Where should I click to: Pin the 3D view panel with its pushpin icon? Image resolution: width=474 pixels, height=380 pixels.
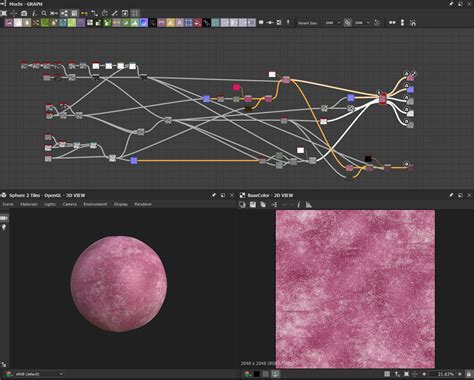tap(214, 195)
